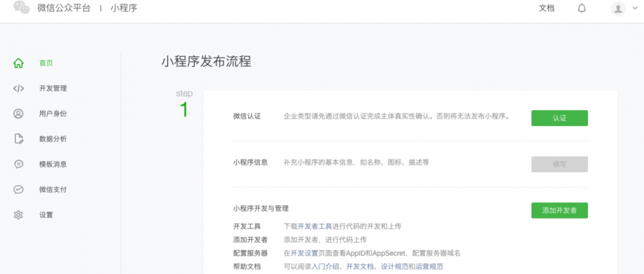Click the document icon for 数据分析
Viewport: 644px width, 274px height.
click(x=19, y=139)
